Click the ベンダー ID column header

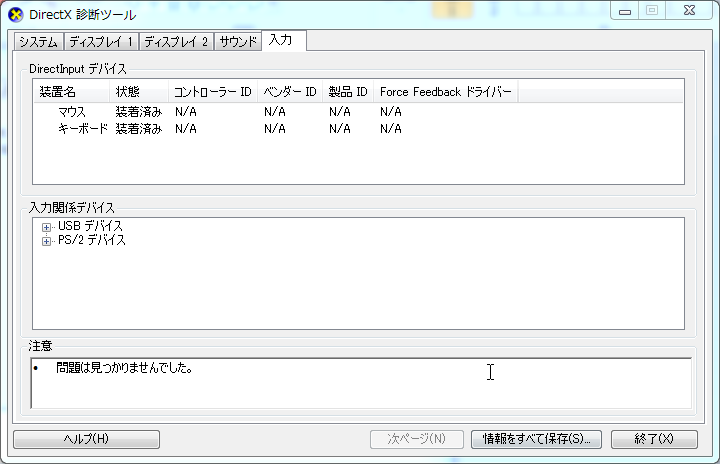[x=290, y=91]
